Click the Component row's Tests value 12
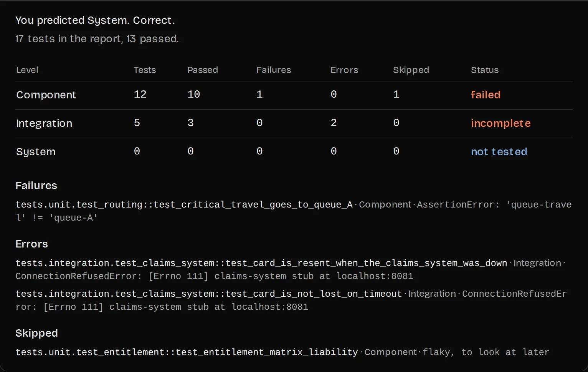588x372 pixels. (140, 95)
